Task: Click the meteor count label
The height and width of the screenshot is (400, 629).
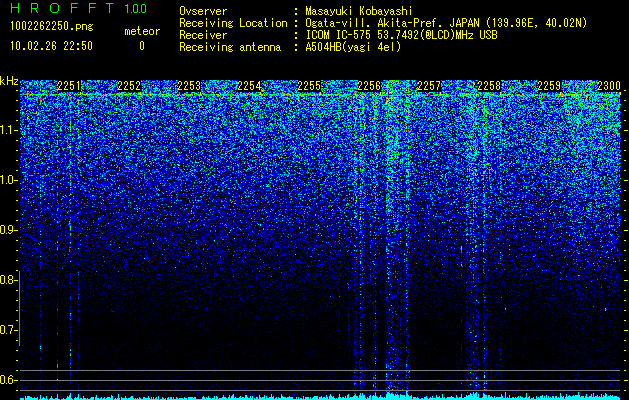Action: click(142, 31)
